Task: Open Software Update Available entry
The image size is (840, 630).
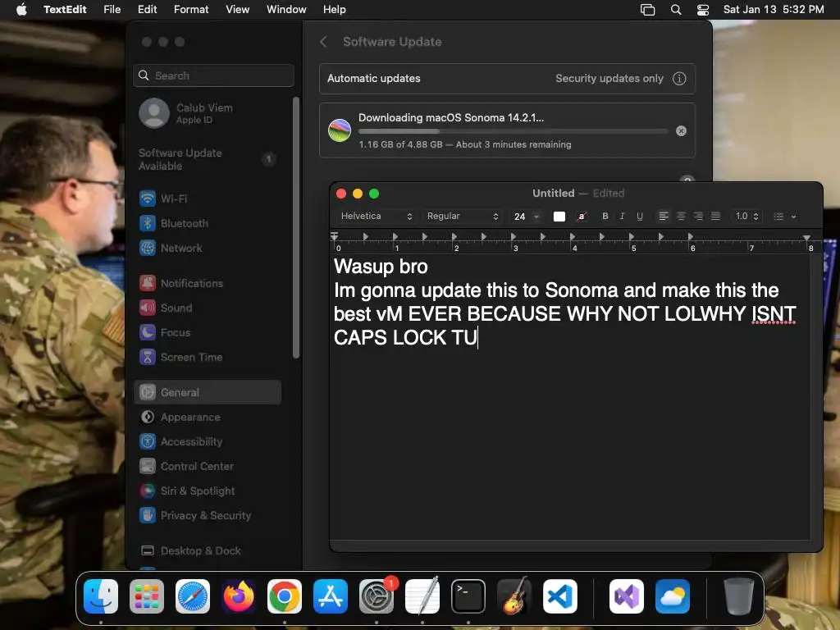Action: [x=206, y=159]
